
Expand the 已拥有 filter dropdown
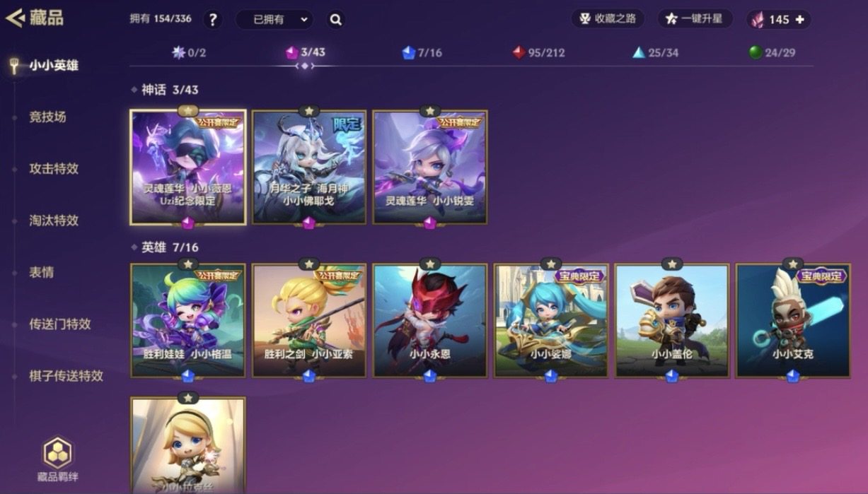click(274, 20)
